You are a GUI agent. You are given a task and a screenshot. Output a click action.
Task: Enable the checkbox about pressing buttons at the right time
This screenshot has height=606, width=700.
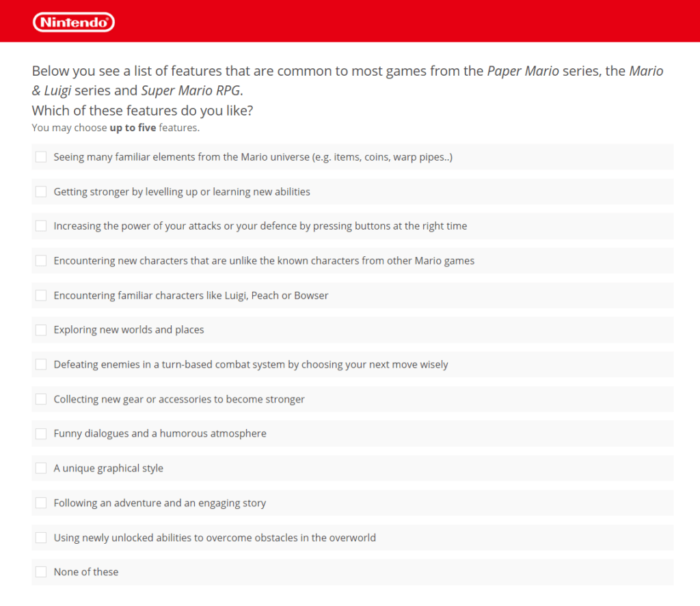click(40, 225)
